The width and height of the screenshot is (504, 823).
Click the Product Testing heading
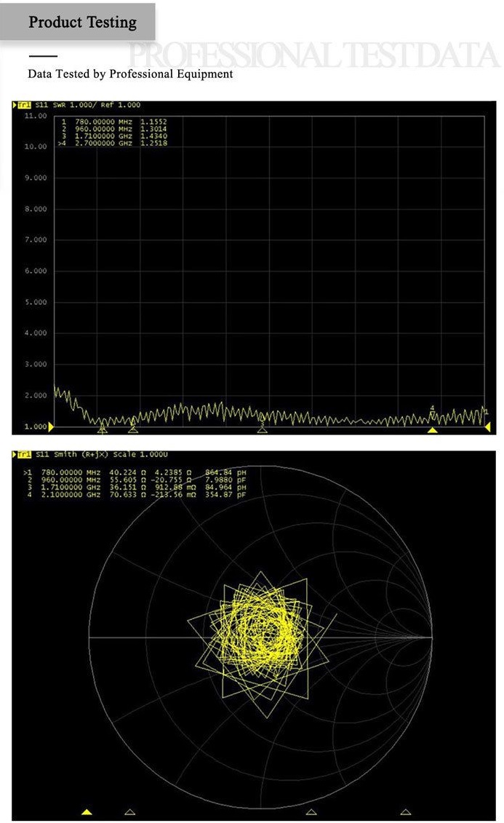pyautogui.click(x=82, y=22)
